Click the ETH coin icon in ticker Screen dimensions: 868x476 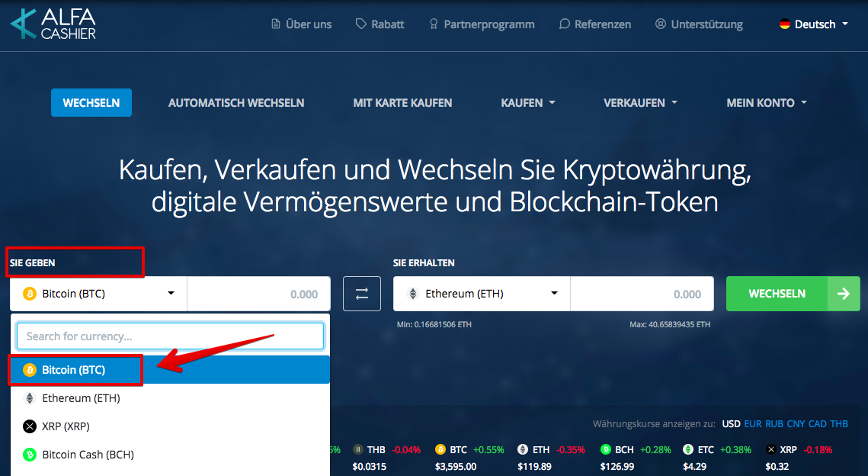[523, 449]
